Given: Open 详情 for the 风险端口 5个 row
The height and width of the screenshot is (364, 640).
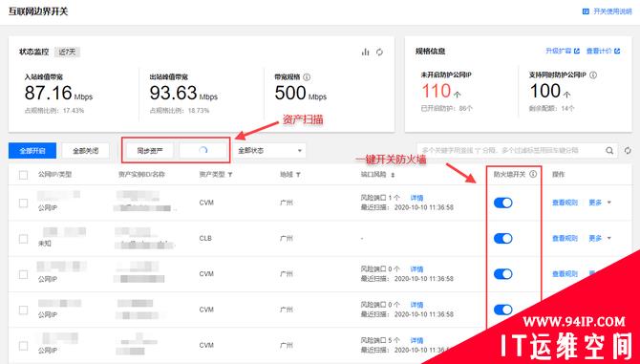Looking at the screenshot, I should (416, 340).
